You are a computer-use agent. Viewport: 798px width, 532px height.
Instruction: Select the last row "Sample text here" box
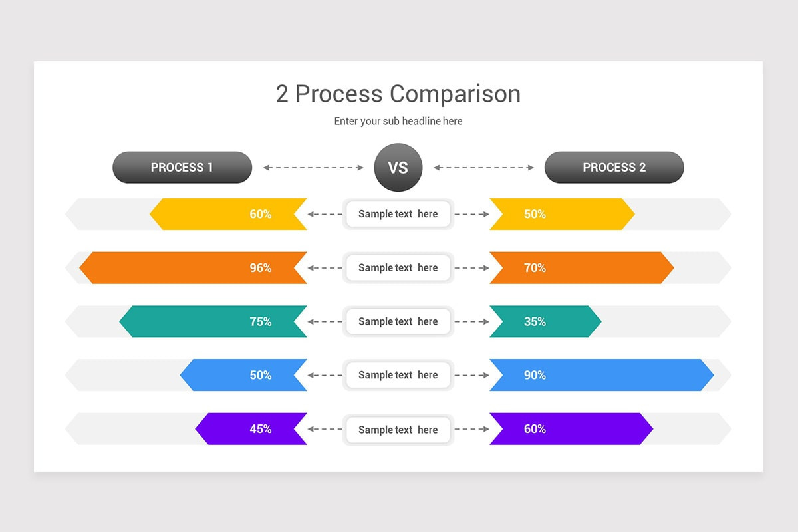click(x=398, y=430)
